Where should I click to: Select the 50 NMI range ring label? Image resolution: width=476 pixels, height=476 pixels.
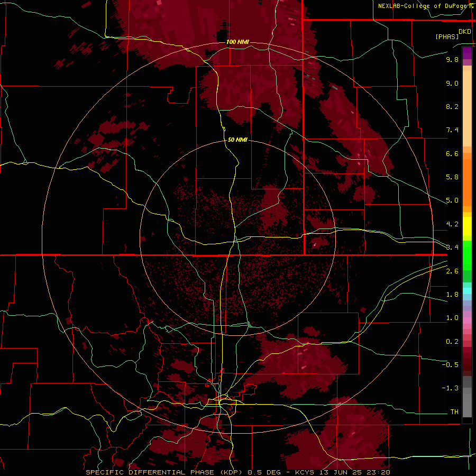click(x=237, y=140)
